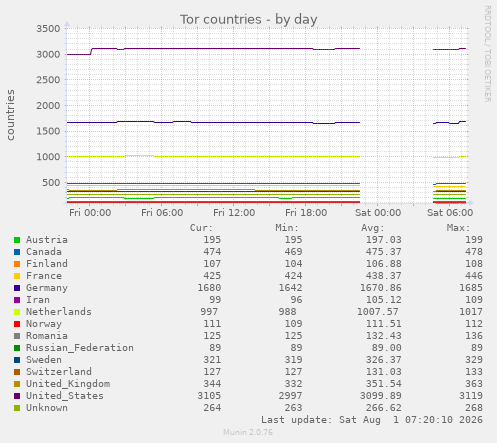Click the United_States current value 3105
Screen dimensions: 497x443
(x=209, y=396)
